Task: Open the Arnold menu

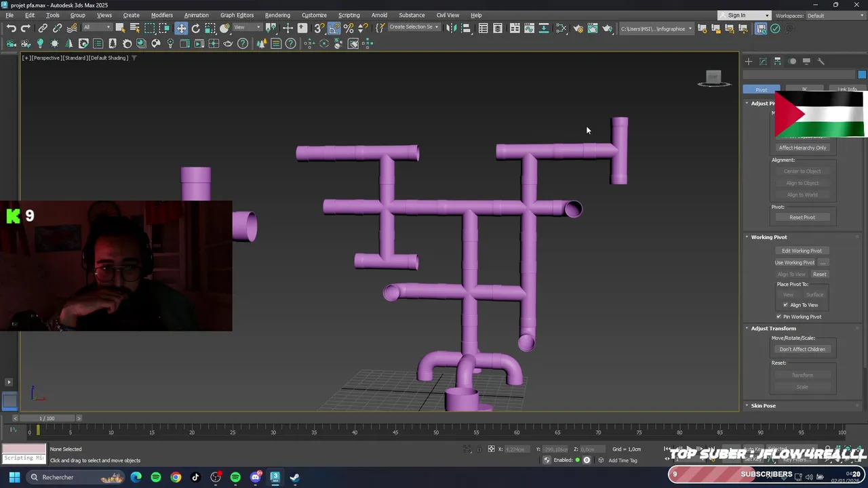Action: pyautogui.click(x=379, y=15)
